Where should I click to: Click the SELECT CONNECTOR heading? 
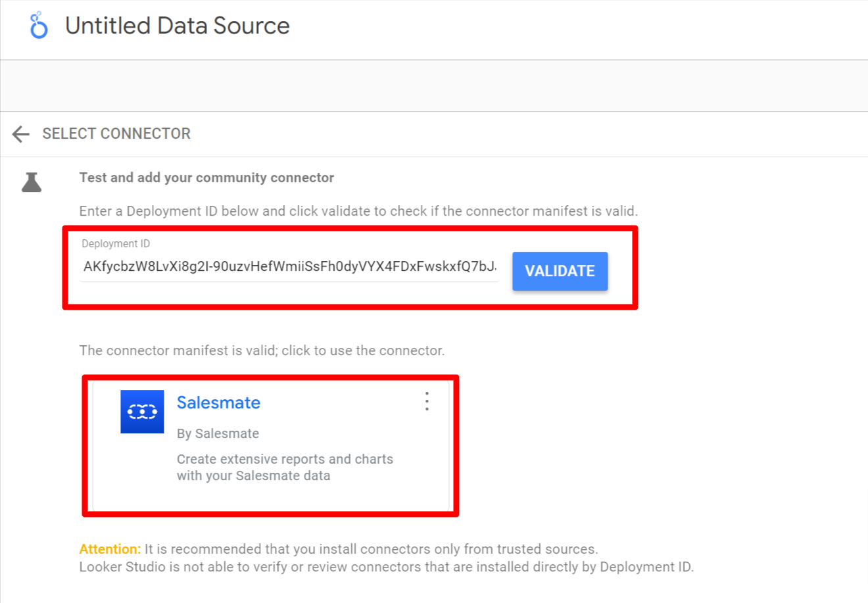tap(116, 133)
